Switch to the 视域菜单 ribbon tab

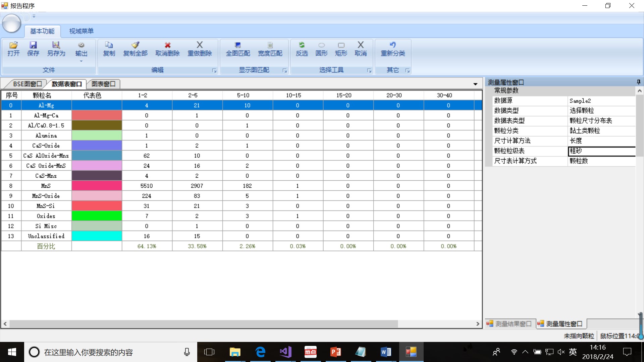[x=81, y=31]
